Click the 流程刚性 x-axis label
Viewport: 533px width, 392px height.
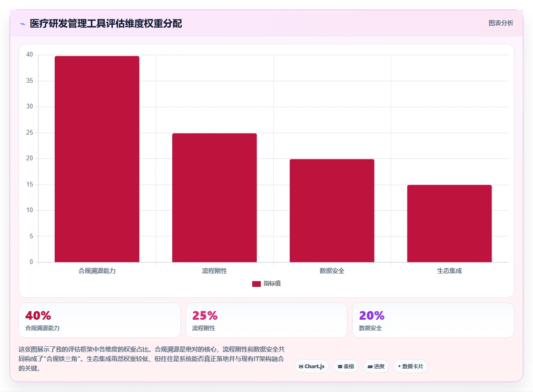pyautogui.click(x=215, y=271)
